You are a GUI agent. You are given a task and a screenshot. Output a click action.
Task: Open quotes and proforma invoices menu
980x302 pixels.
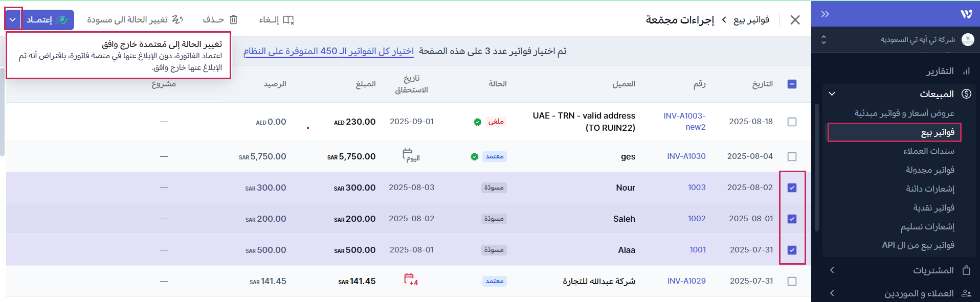pyautogui.click(x=904, y=113)
